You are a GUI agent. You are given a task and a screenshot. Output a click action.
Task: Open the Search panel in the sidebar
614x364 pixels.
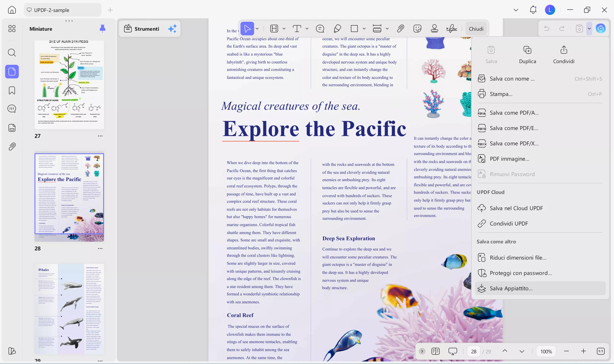coord(12,53)
